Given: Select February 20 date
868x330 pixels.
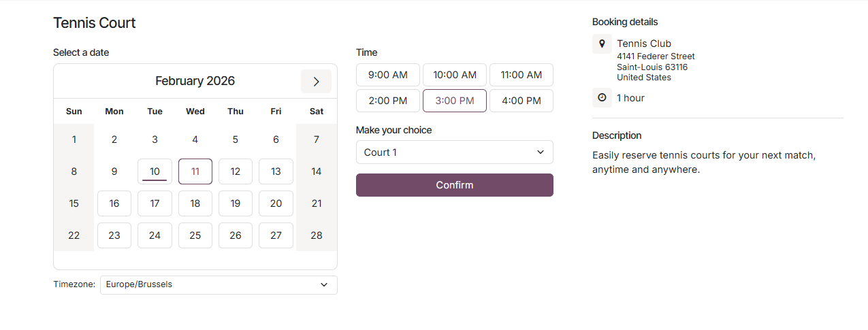Looking at the screenshot, I should [x=276, y=203].
